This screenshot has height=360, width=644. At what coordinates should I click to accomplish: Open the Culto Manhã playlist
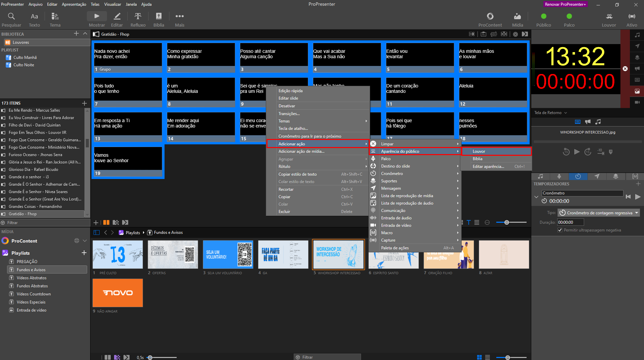click(x=25, y=58)
